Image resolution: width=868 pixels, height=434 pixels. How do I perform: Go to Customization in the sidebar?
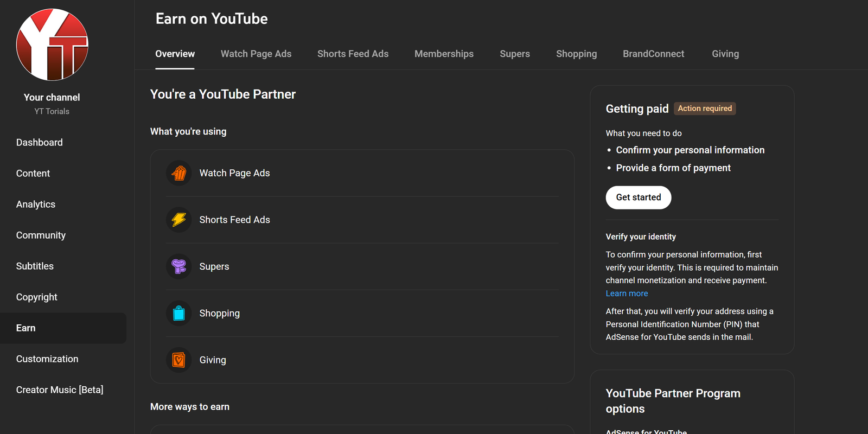[x=47, y=359]
